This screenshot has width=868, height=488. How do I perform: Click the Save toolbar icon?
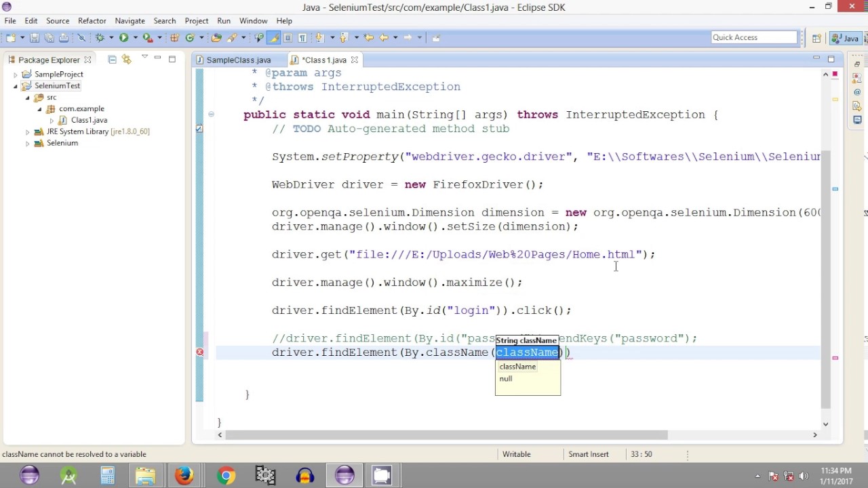(x=34, y=38)
